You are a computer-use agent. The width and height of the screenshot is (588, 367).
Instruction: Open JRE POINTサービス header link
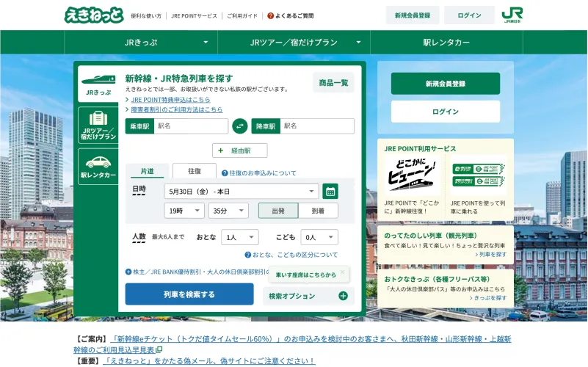click(x=194, y=15)
